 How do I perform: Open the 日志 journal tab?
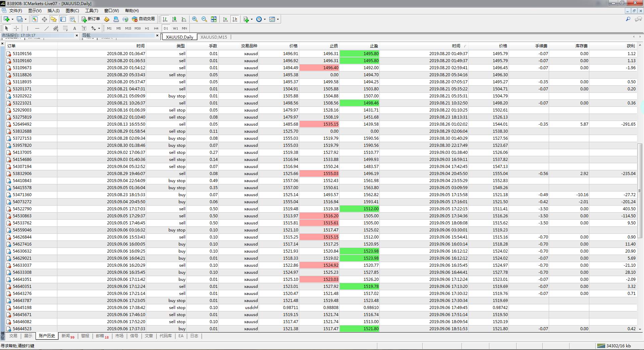pyautogui.click(x=194, y=336)
